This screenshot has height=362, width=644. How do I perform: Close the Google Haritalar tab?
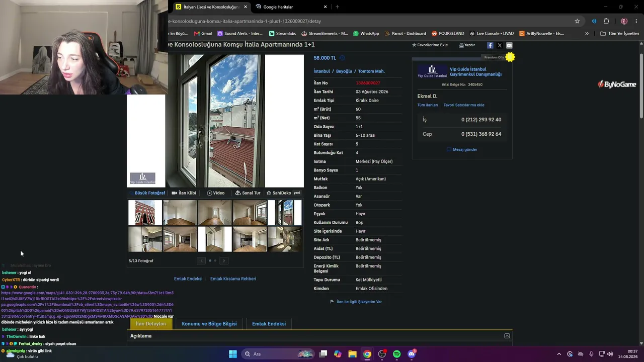coord(325,7)
